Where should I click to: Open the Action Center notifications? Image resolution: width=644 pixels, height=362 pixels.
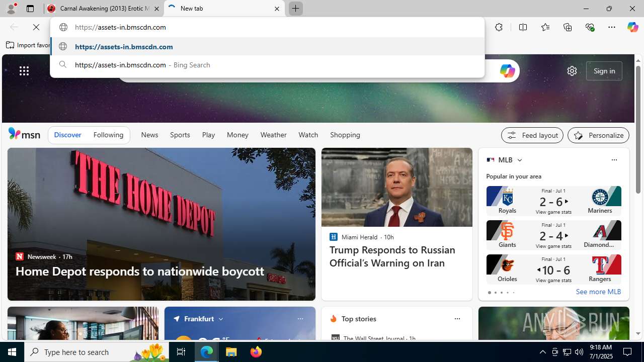(x=628, y=352)
